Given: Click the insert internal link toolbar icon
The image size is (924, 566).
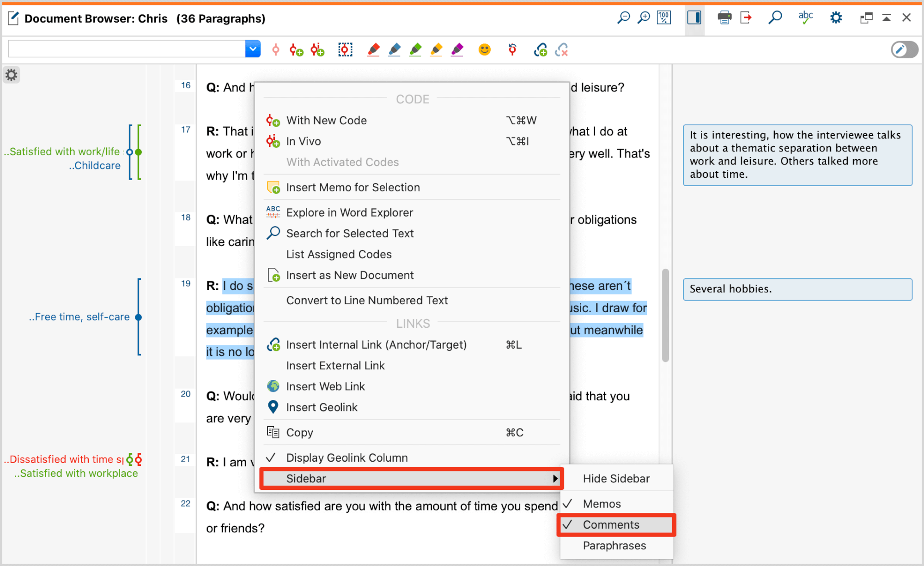Looking at the screenshot, I should [x=540, y=49].
